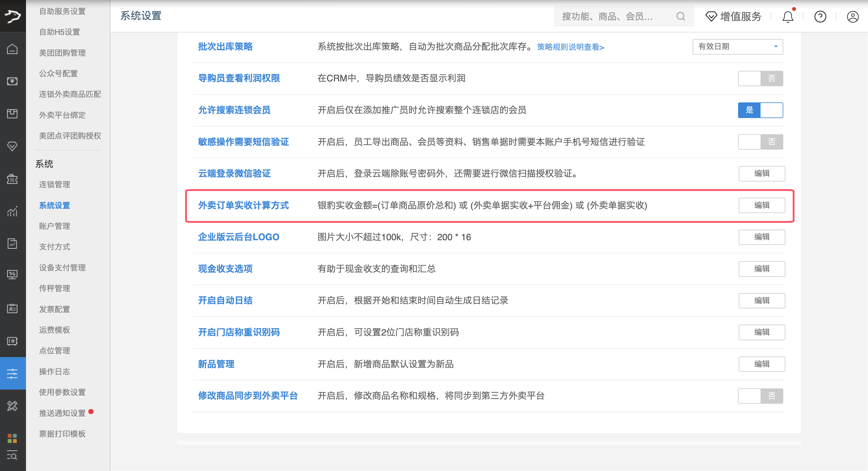Image resolution: width=868 pixels, height=471 pixels.
Task: Enable 敏感操作需要短信验证 switch
Action: (x=760, y=142)
